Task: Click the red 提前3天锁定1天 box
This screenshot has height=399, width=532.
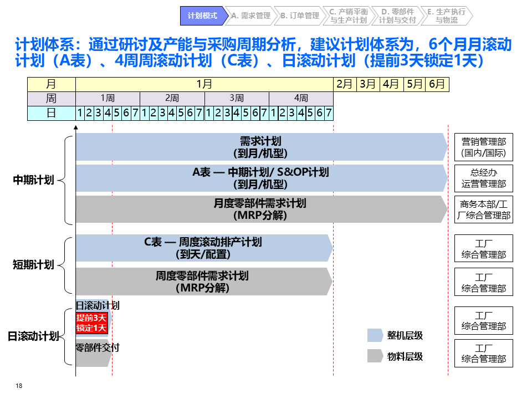Action: (91, 323)
